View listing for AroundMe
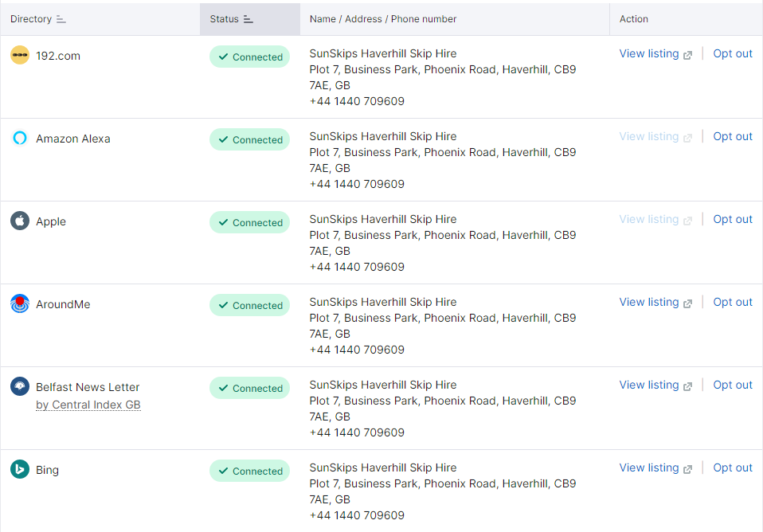This screenshot has width=763, height=532. tap(649, 302)
